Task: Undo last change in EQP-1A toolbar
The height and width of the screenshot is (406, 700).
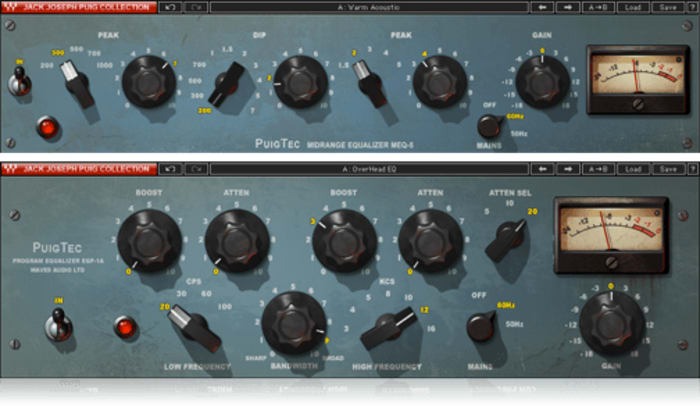Action: click(x=170, y=169)
